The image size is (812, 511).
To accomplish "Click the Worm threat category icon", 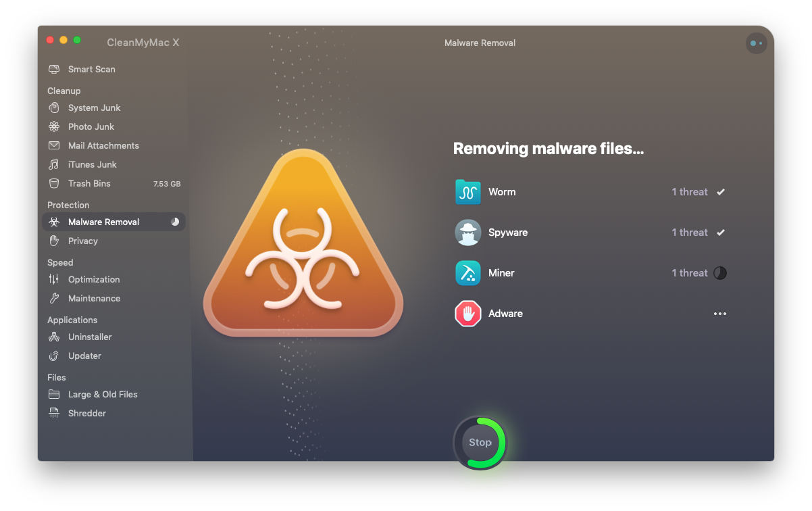I will (468, 192).
